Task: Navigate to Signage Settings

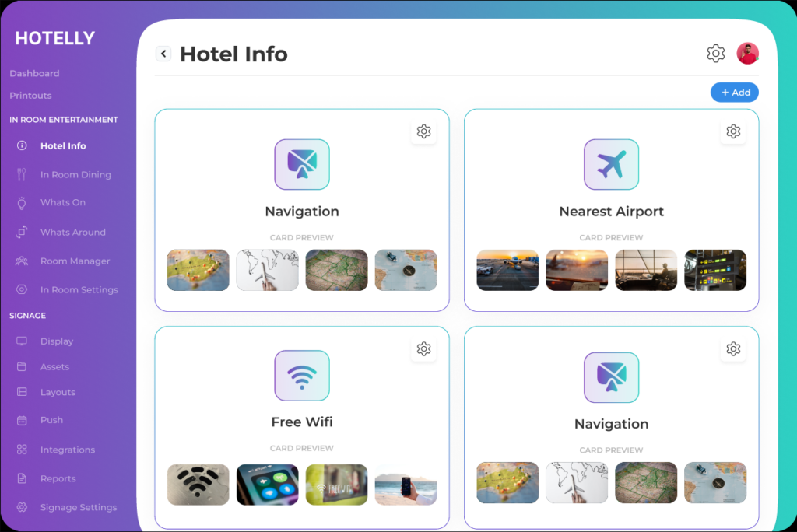Action: point(79,508)
